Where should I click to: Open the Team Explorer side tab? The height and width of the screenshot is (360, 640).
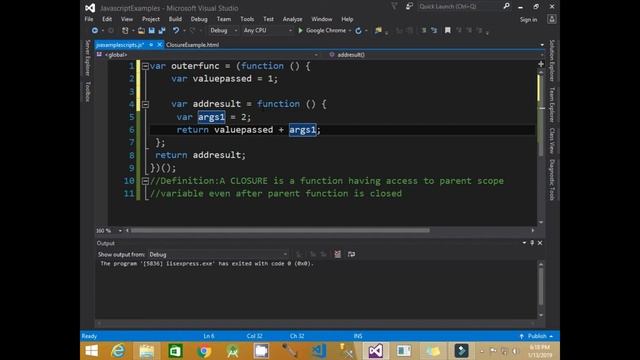(552, 105)
